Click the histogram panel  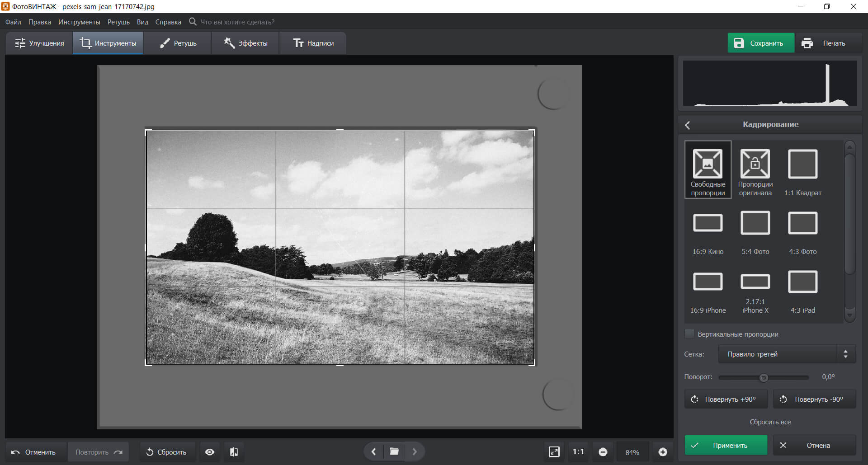point(770,84)
